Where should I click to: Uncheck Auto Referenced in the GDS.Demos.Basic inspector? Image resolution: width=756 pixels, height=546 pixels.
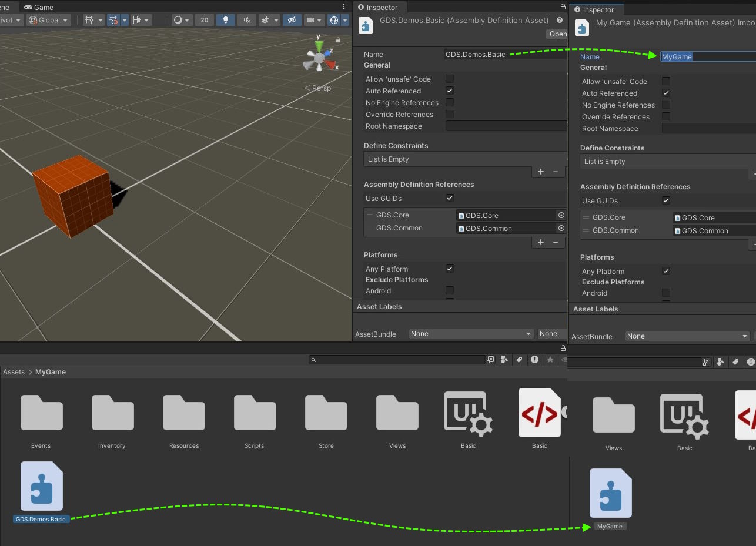(x=450, y=91)
